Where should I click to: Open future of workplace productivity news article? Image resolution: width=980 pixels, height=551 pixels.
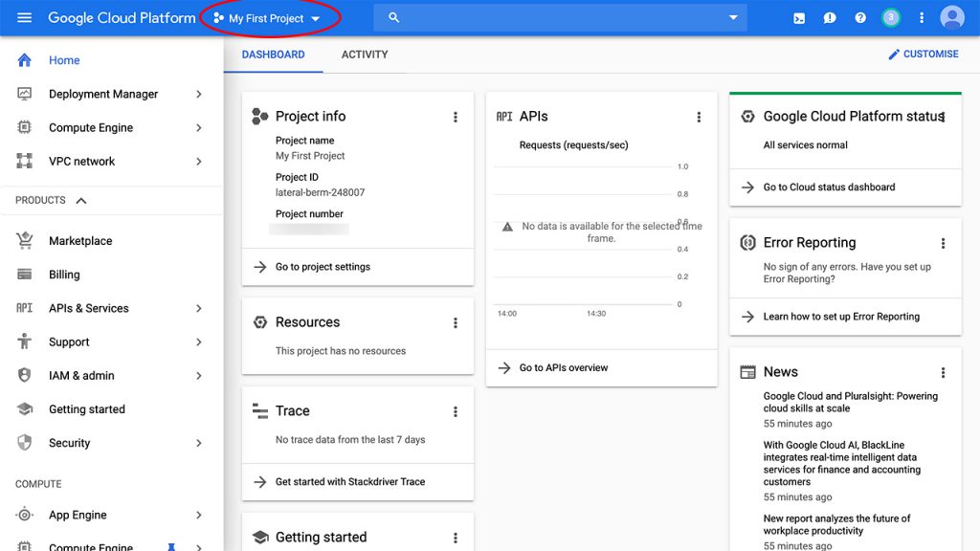tap(836, 524)
